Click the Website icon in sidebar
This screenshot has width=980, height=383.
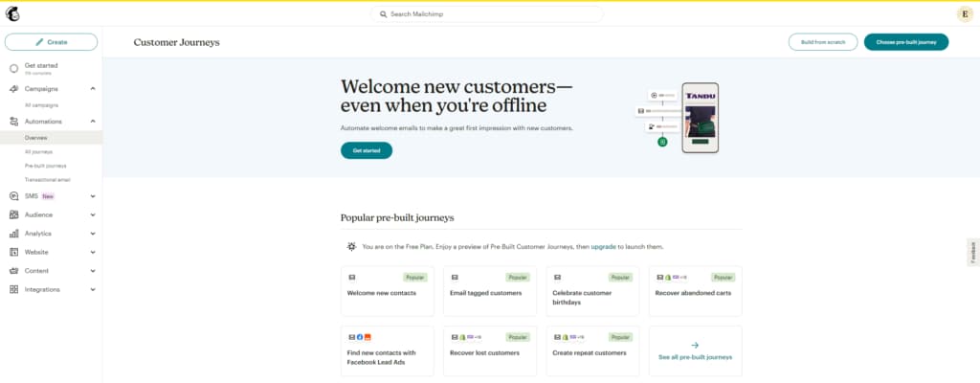pyautogui.click(x=13, y=252)
